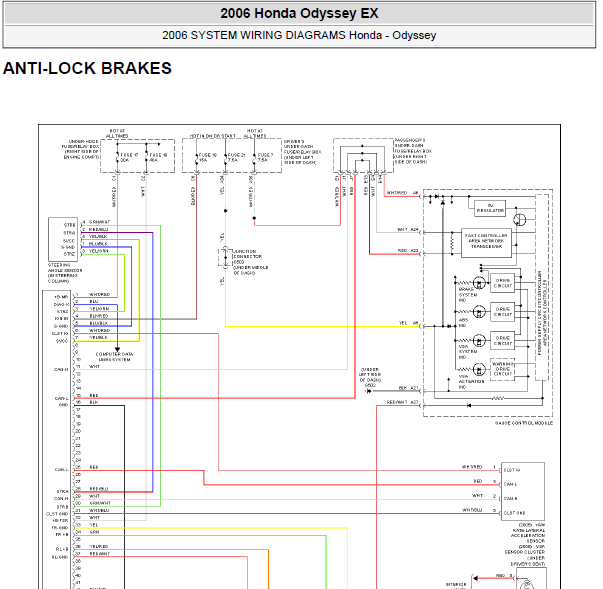603x589 pixels.
Task: Select the "JUNCTION CONNECTOR" description text
Action: (x=251, y=262)
